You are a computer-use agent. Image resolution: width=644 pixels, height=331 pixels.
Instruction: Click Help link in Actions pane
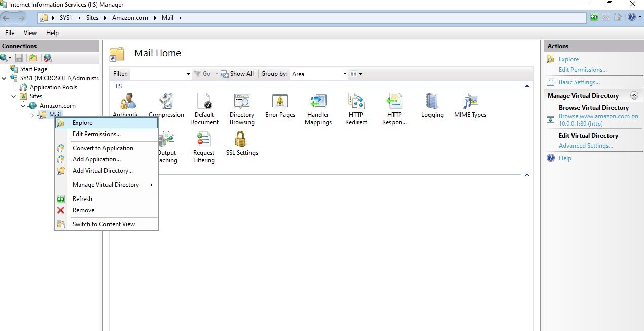pos(565,158)
